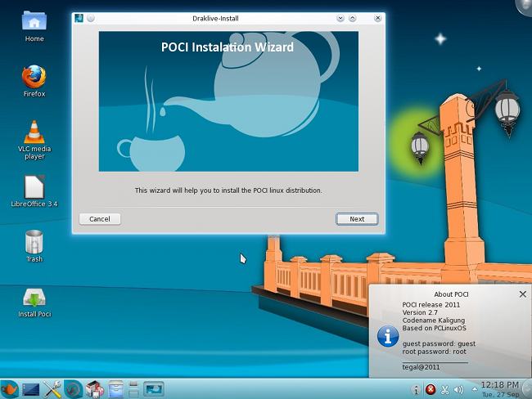This screenshot has height=399, width=532.
Task: Click the round swirl icon in taskbar
Action: [x=74, y=389]
